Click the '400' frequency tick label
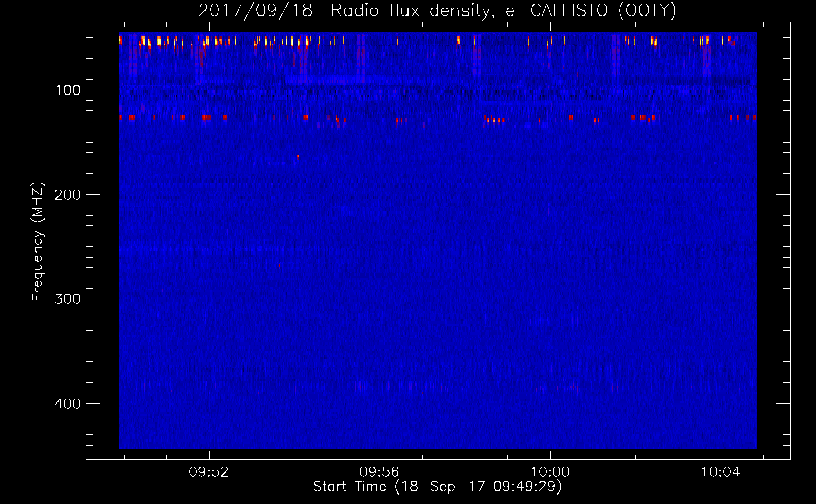This screenshot has height=504, width=816. (x=68, y=404)
